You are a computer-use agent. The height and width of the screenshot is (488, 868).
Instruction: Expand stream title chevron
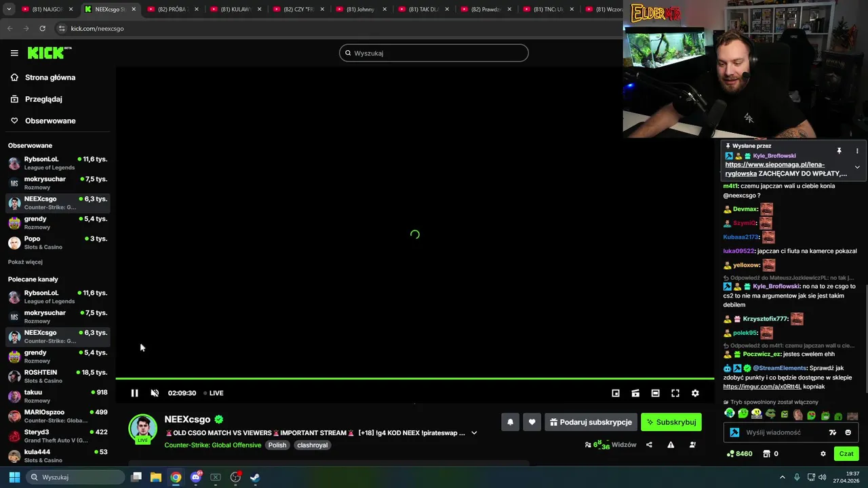(x=474, y=433)
